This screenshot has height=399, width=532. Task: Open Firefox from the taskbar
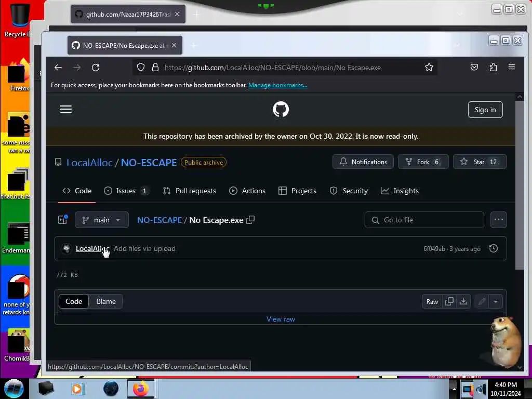pyautogui.click(x=140, y=389)
